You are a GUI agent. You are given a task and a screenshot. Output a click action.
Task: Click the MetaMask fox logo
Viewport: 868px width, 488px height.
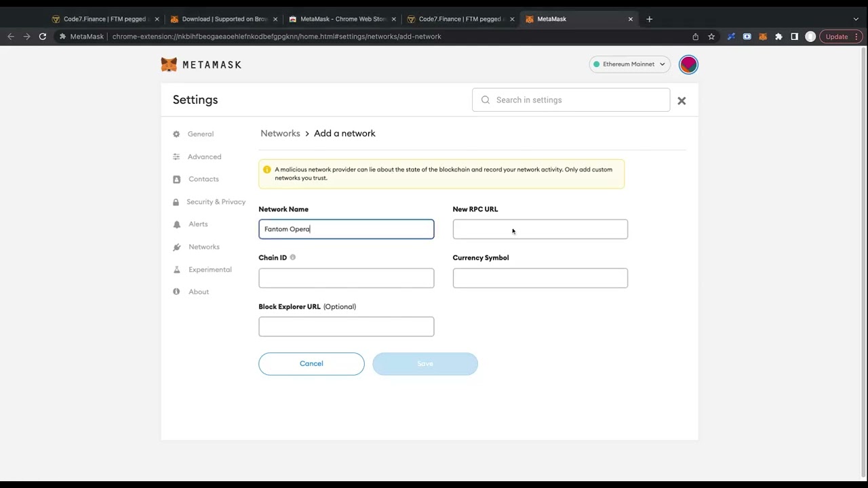click(x=169, y=64)
